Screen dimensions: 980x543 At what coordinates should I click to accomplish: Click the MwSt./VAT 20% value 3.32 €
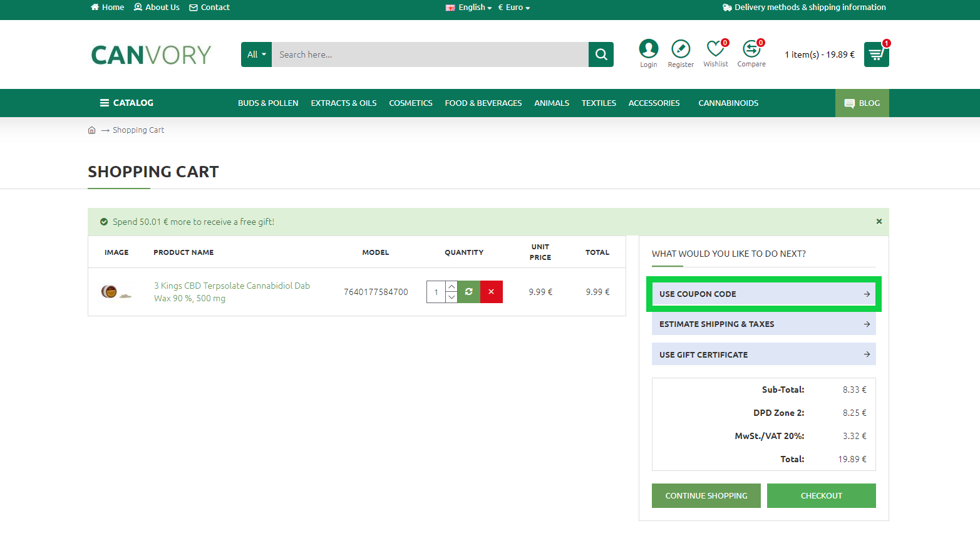coord(855,436)
